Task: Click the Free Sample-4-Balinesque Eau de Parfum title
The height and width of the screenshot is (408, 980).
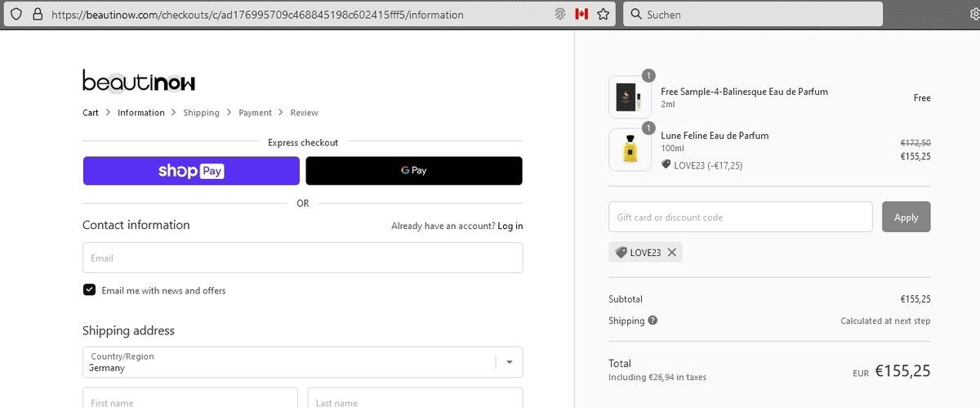Action: point(744,92)
